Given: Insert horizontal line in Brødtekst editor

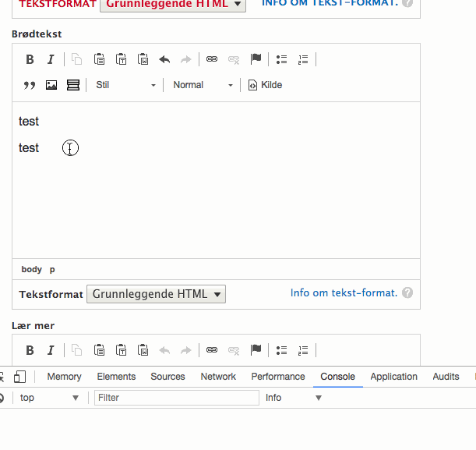Looking at the screenshot, I should (73, 85).
